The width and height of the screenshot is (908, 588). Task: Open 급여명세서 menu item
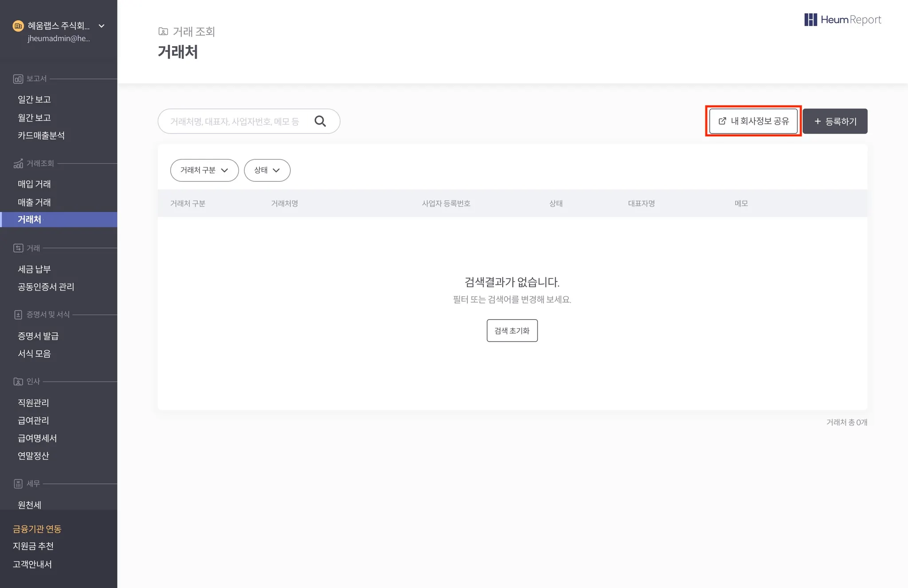[x=37, y=438]
